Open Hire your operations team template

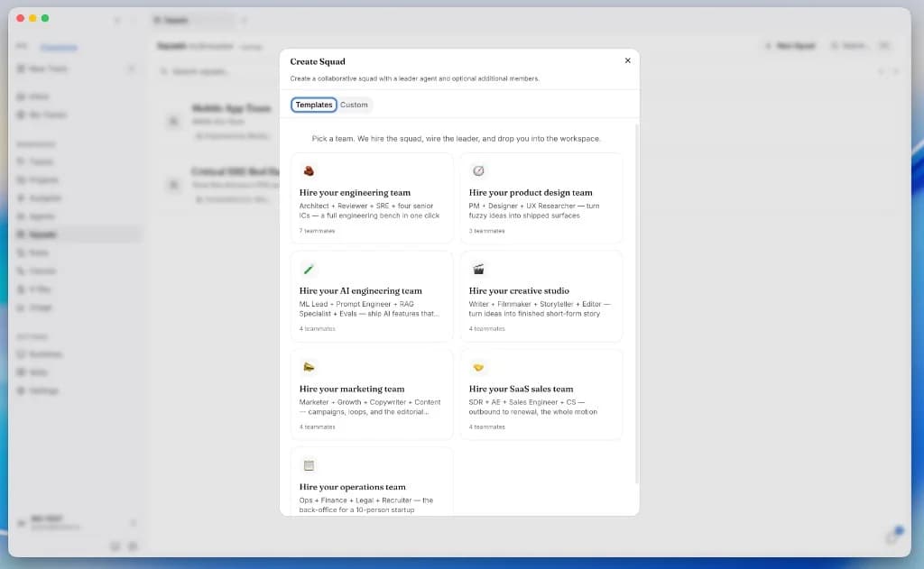372,482
